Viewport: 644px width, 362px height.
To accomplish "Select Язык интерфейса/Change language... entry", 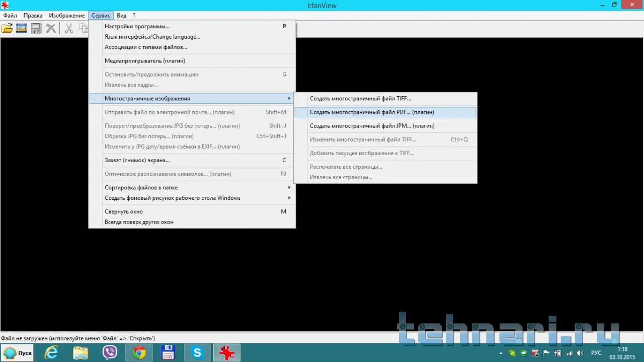I will [x=192, y=37].
